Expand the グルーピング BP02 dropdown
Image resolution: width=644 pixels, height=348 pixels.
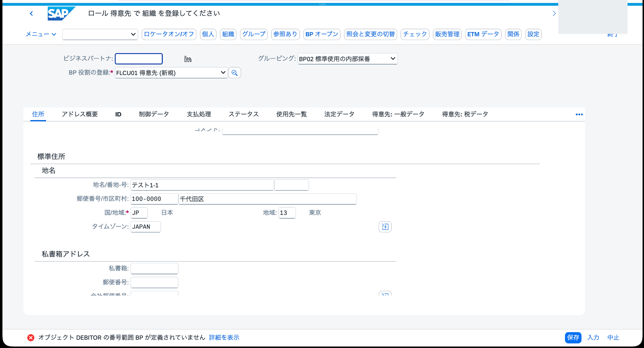point(347,59)
